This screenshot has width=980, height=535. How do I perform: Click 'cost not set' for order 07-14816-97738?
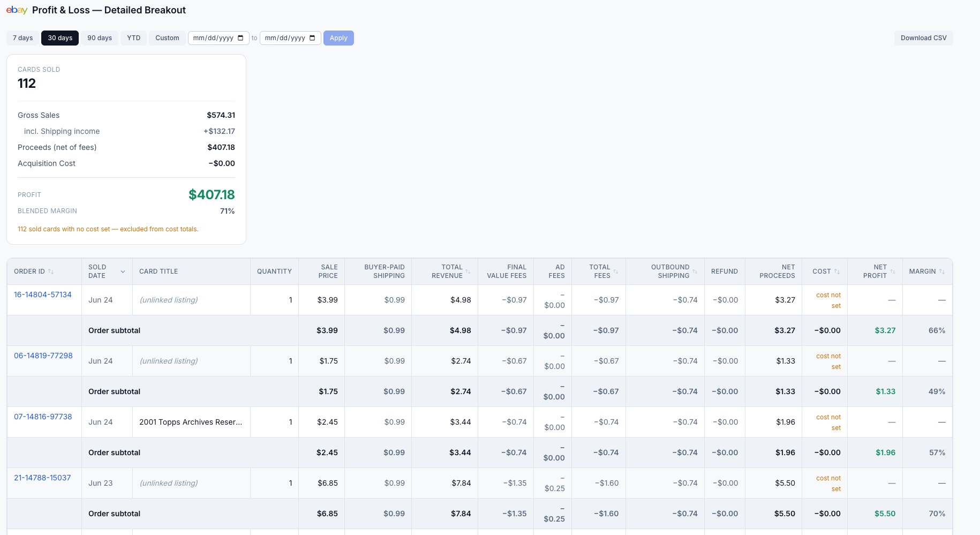828,423
